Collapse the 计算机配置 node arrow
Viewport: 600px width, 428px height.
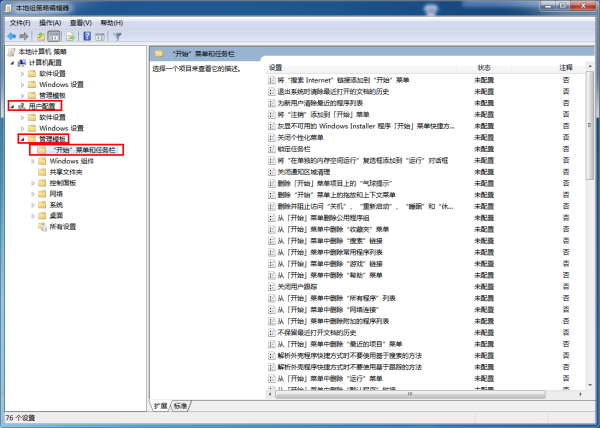13,63
